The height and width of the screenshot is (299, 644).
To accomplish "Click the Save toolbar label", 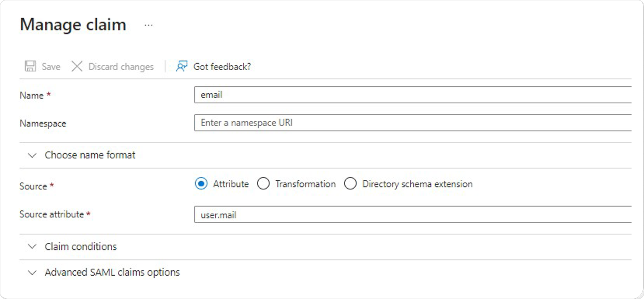I will click(x=51, y=67).
